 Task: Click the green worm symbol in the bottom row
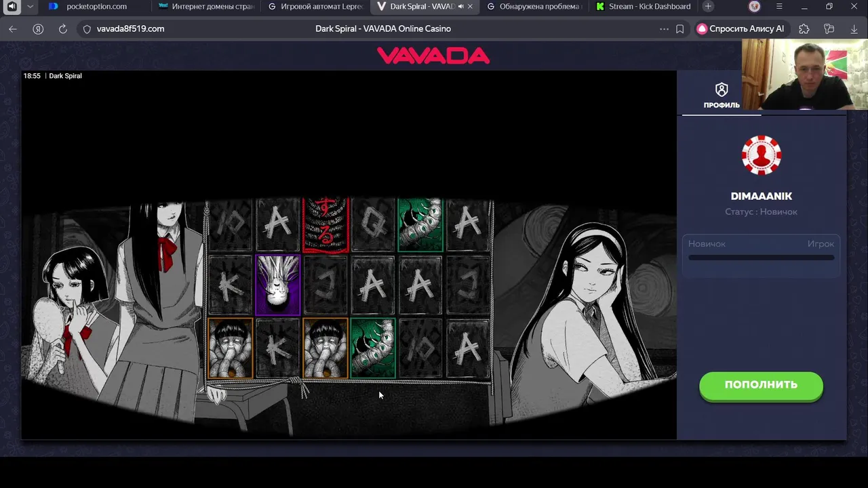point(373,348)
